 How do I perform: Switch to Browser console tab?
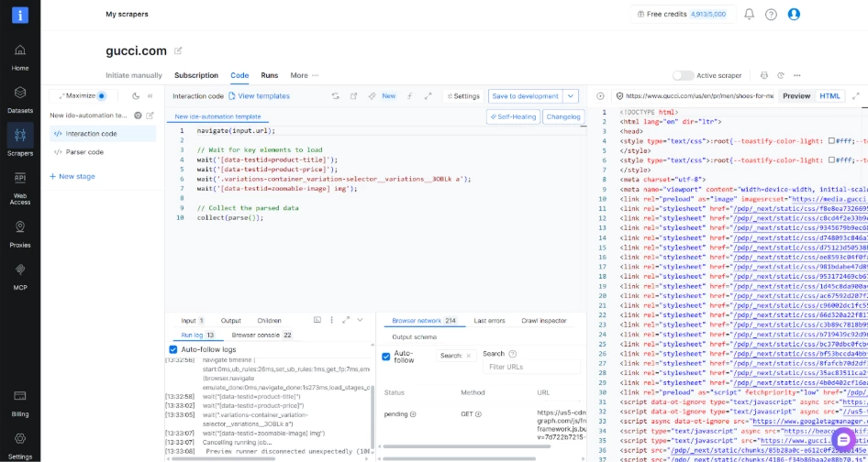click(262, 335)
